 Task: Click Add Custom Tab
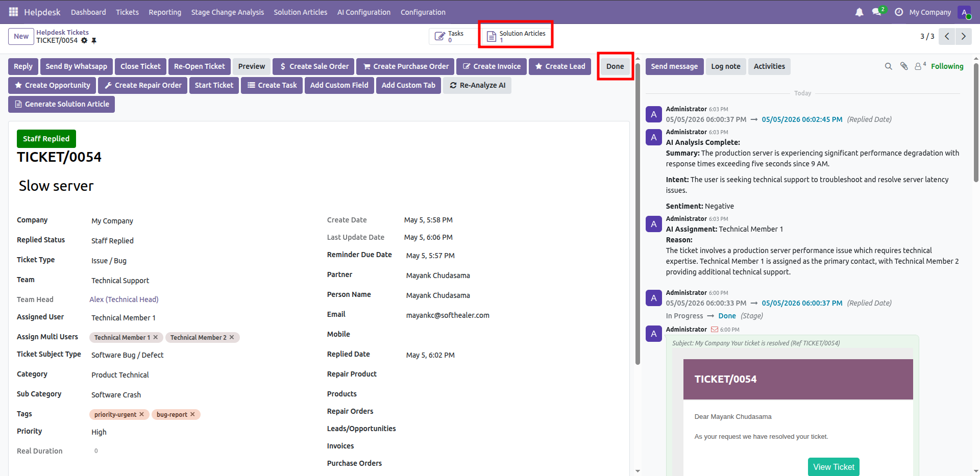pyautogui.click(x=408, y=85)
